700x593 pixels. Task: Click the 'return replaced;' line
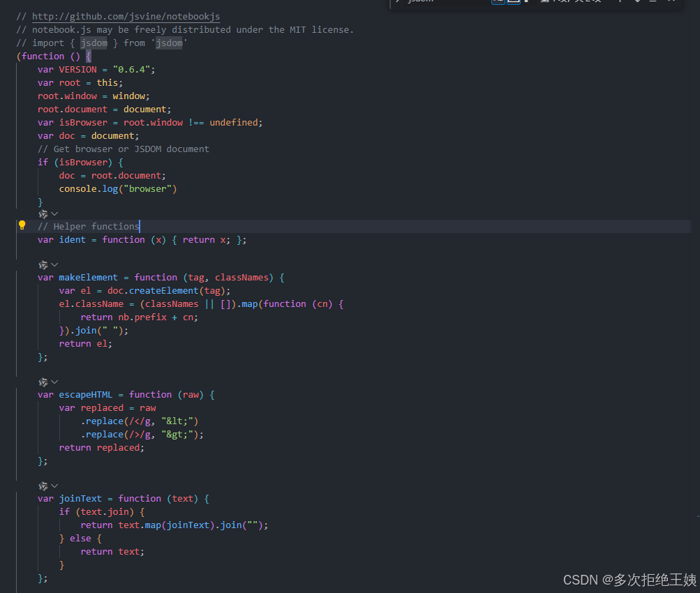(101, 448)
